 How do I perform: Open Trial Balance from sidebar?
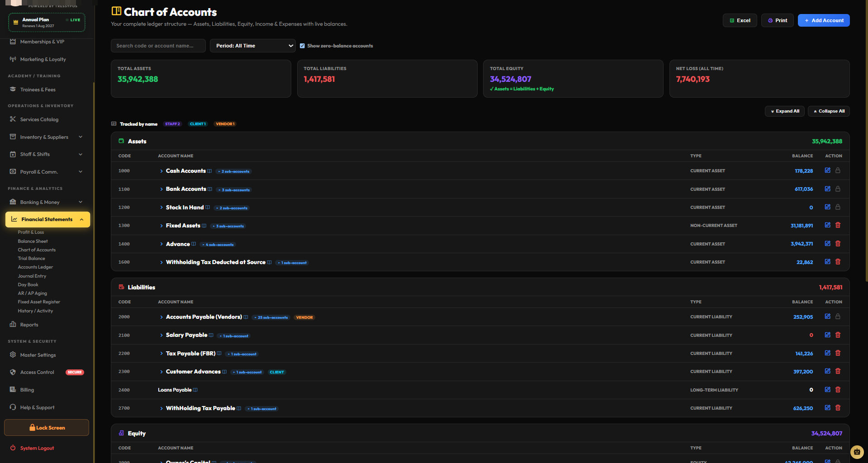[31, 259]
